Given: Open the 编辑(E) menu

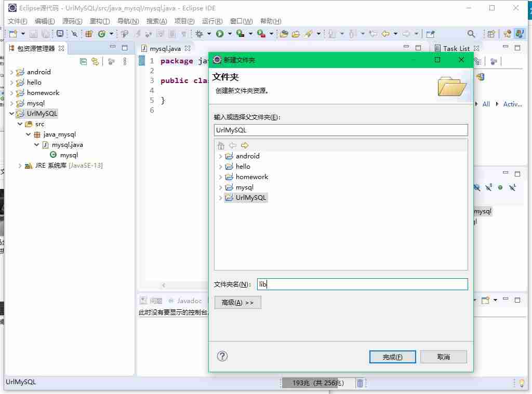Looking at the screenshot, I should click(x=45, y=21).
